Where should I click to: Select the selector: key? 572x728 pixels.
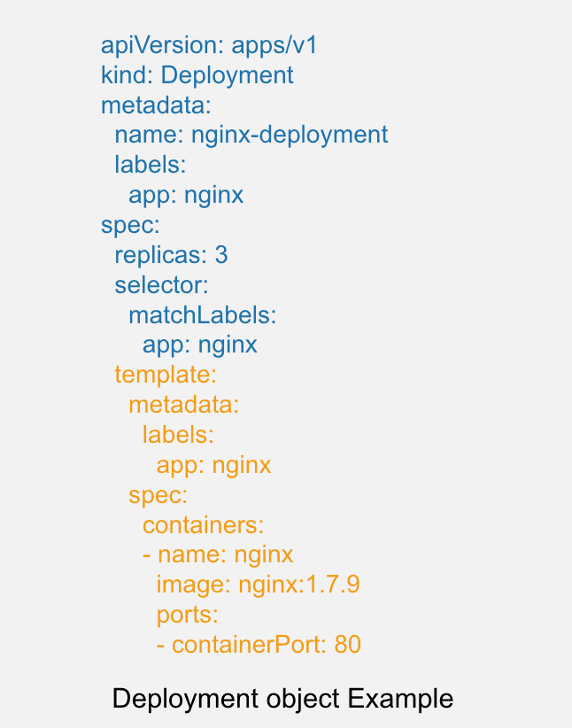point(161,284)
